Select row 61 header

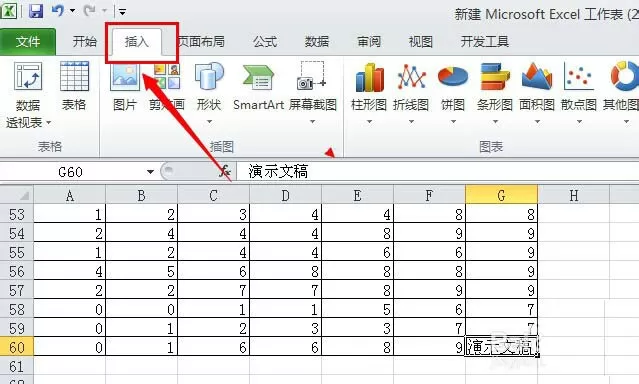click(x=16, y=366)
